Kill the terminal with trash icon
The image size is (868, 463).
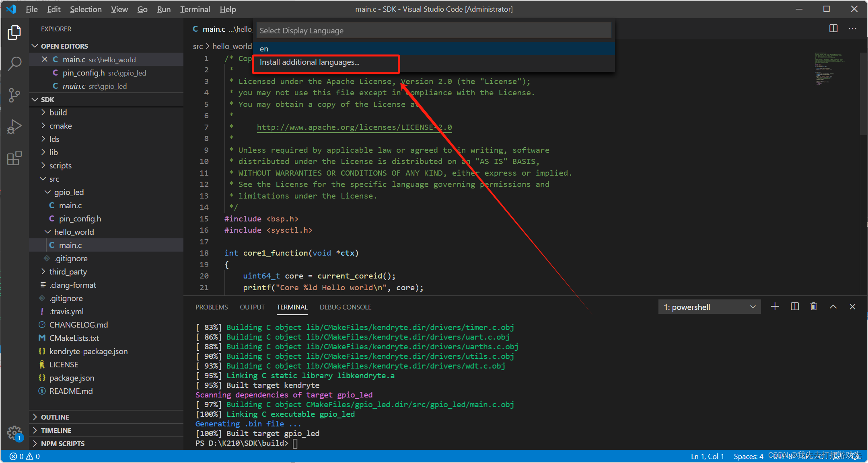coord(813,307)
